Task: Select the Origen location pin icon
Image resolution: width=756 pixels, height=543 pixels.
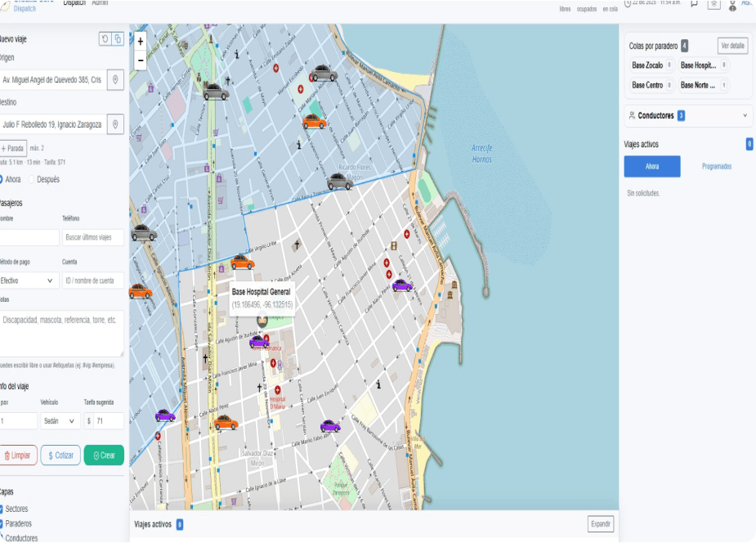Action: point(114,79)
